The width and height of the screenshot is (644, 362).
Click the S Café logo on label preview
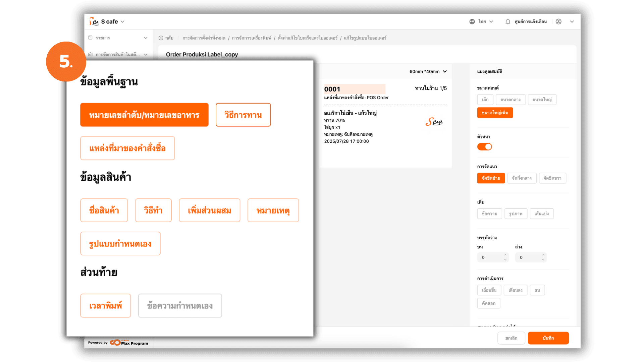pos(434,122)
